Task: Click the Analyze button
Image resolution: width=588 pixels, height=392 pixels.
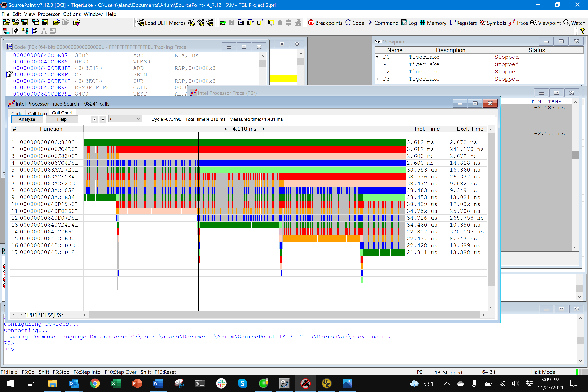Action: pyautogui.click(x=27, y=119)
